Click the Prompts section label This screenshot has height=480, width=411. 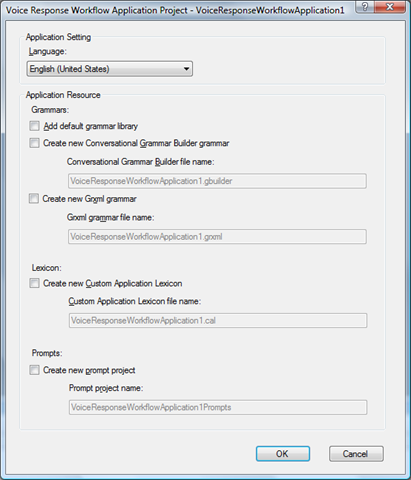(47, 353)
